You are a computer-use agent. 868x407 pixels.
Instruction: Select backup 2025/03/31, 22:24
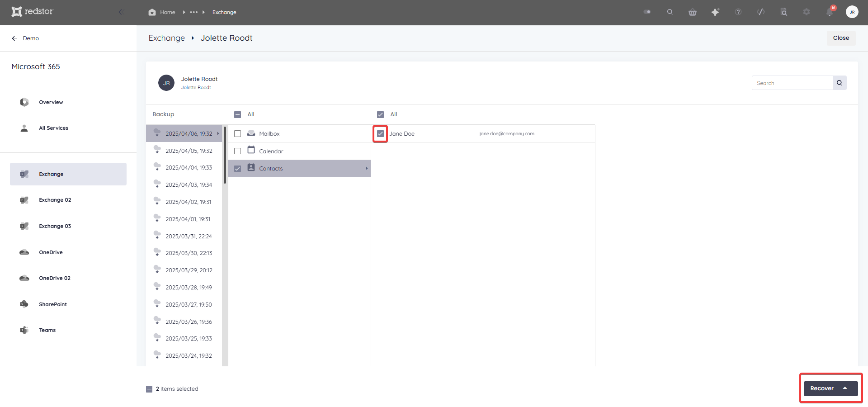click(184, 237)
